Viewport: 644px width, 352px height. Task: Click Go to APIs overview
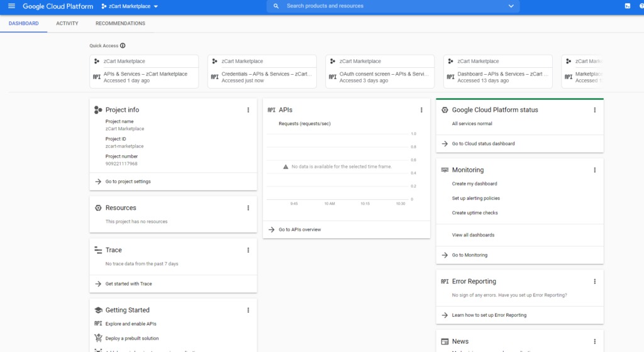click(299, 230)
